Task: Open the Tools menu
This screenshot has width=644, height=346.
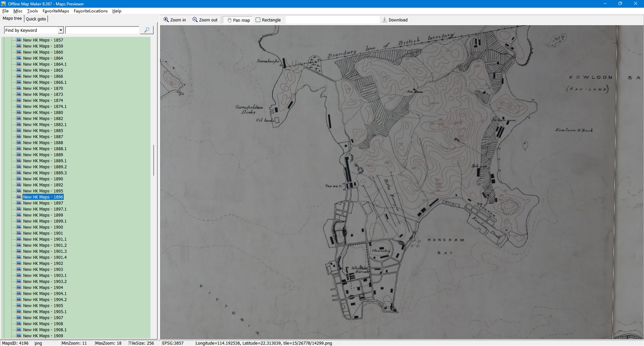Action: pos(32,11)
